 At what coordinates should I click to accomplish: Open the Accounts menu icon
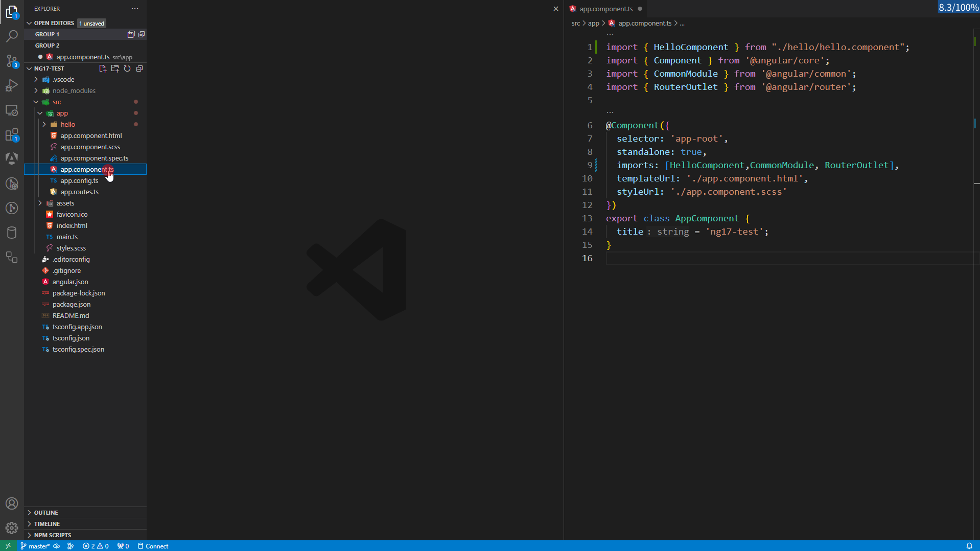pos(12,503)
